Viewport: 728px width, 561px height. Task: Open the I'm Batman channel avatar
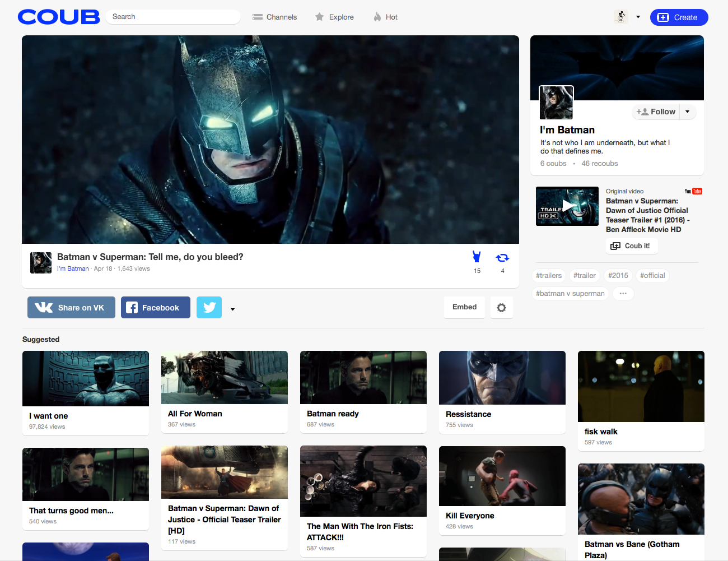pyautogui.click(x=556, y=103)
